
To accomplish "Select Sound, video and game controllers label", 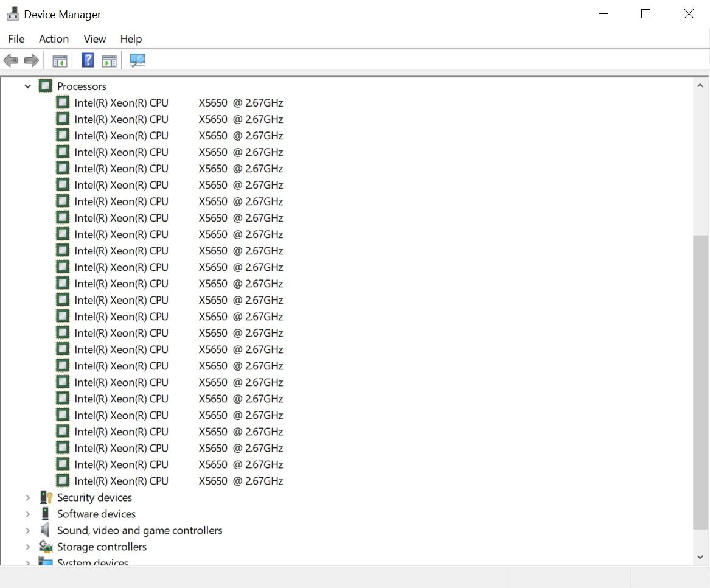I will (140, 530).
